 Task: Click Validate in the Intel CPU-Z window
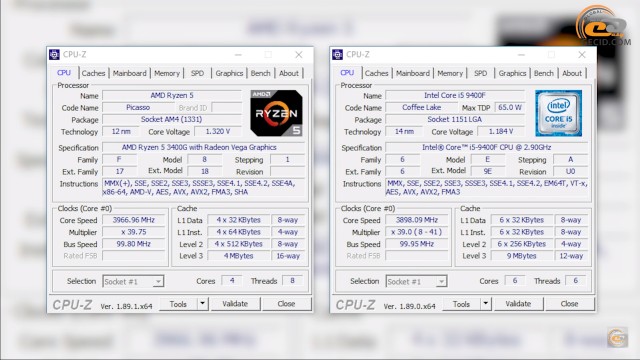(x=518, y=304)
